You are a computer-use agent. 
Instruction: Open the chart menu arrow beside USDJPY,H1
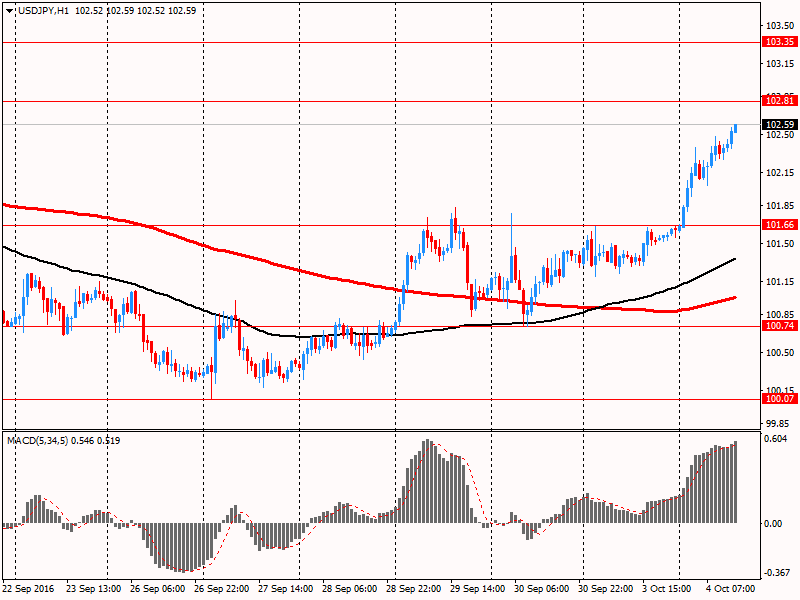pos(10,11)
